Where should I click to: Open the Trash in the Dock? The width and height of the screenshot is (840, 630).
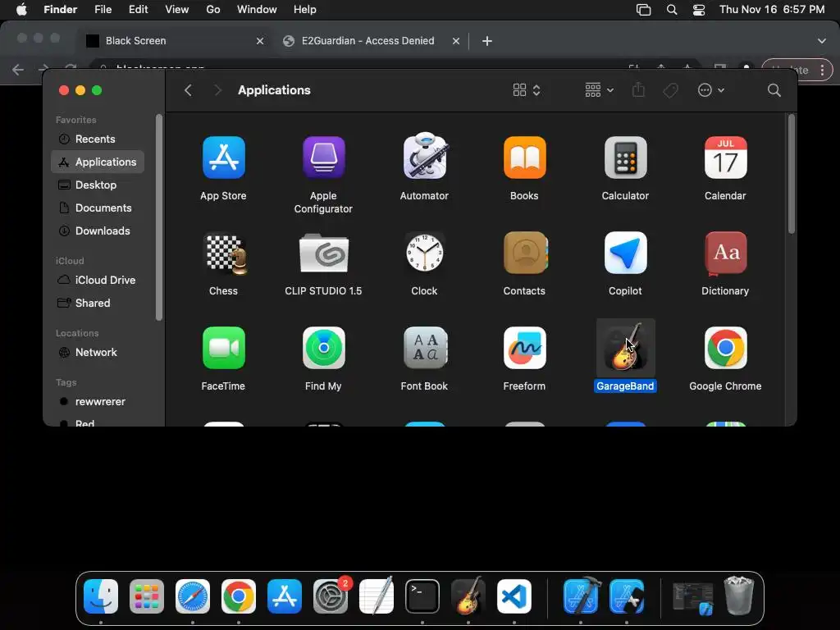[739, 596]
